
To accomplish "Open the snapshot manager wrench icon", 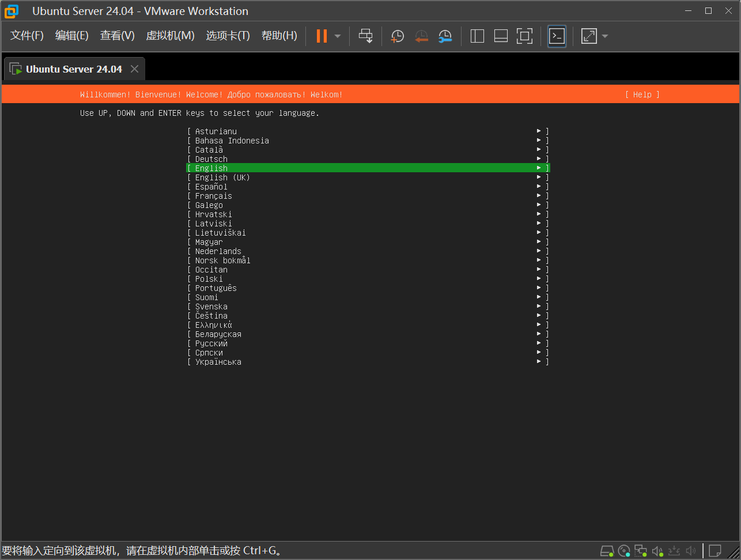I will pos(445,36).
